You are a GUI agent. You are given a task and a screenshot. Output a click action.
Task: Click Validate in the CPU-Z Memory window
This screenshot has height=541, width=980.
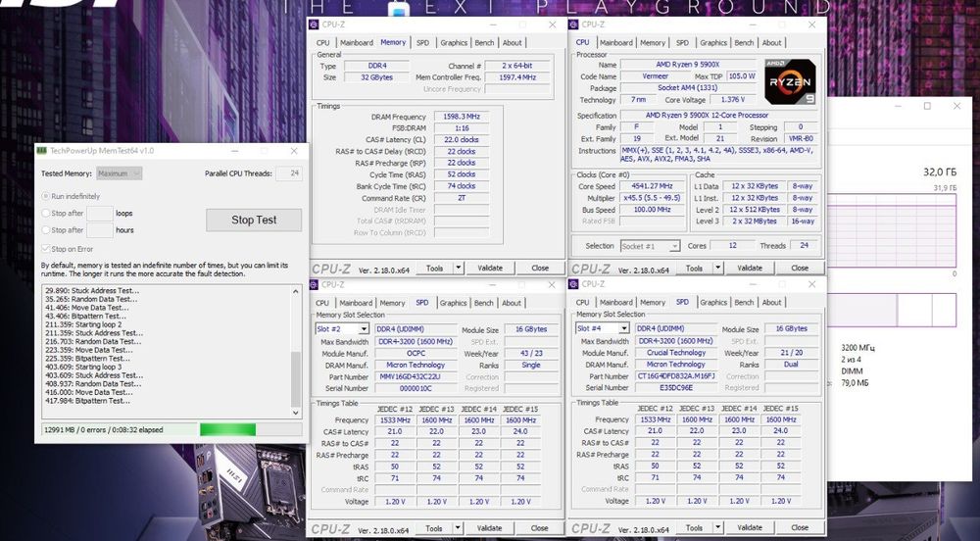click(x=490, y=268)
